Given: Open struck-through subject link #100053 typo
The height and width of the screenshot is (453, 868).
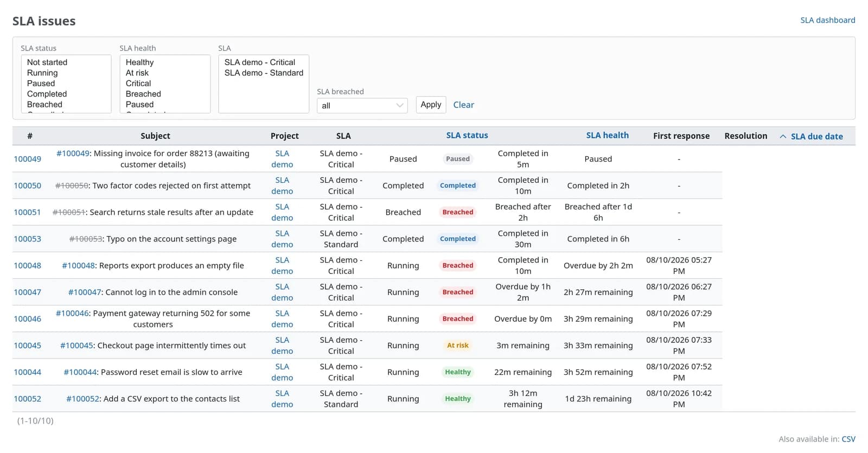Looking at the screenshot, I should coord(86,239).
